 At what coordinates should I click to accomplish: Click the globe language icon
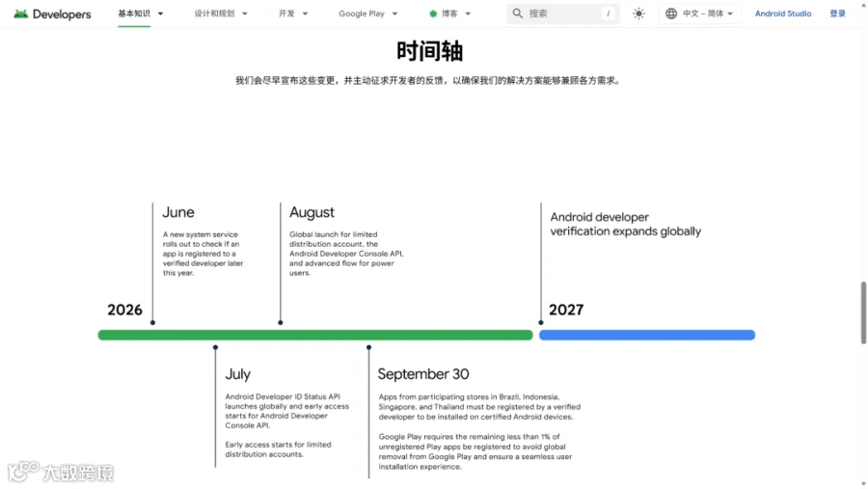coord(671,14)
